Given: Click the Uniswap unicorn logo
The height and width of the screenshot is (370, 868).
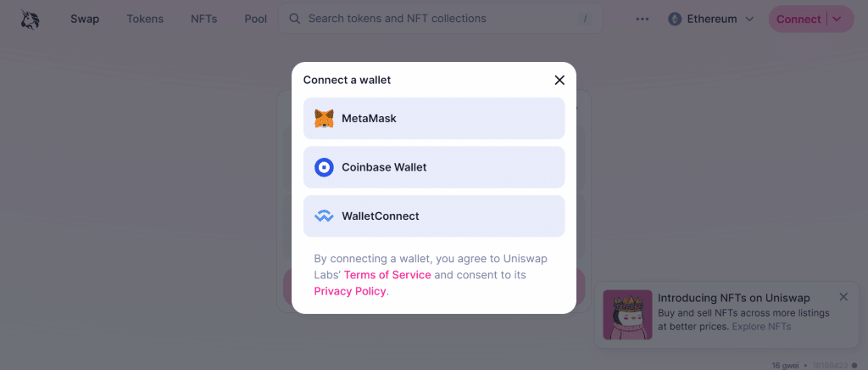Looking at the screenshot, I should [x=30, y=19].
